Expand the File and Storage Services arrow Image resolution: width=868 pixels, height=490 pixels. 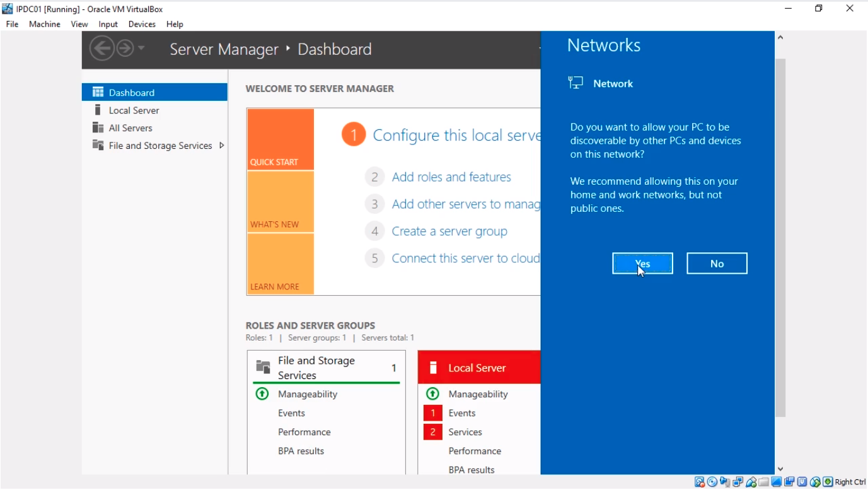[221, 145]
